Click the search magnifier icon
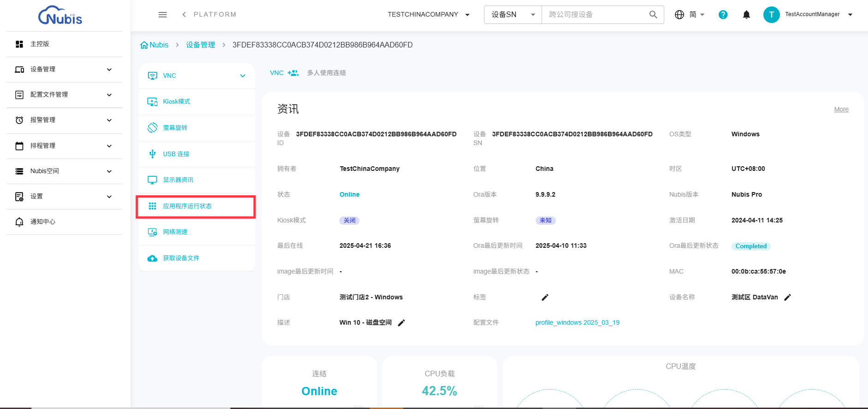This screenshot has width=868, height=409. coord(653,15)
